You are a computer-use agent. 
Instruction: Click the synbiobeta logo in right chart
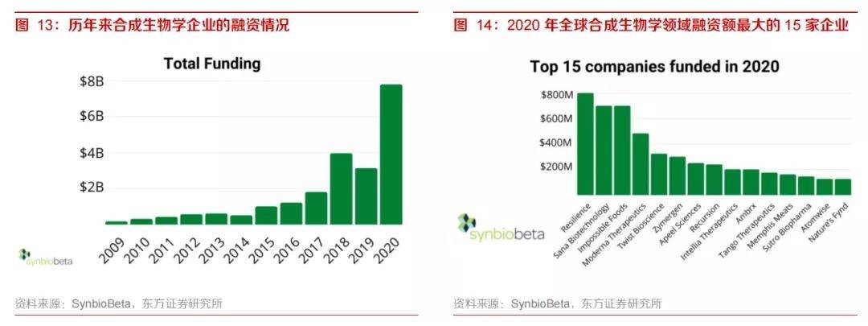click(x=501, y=229)
